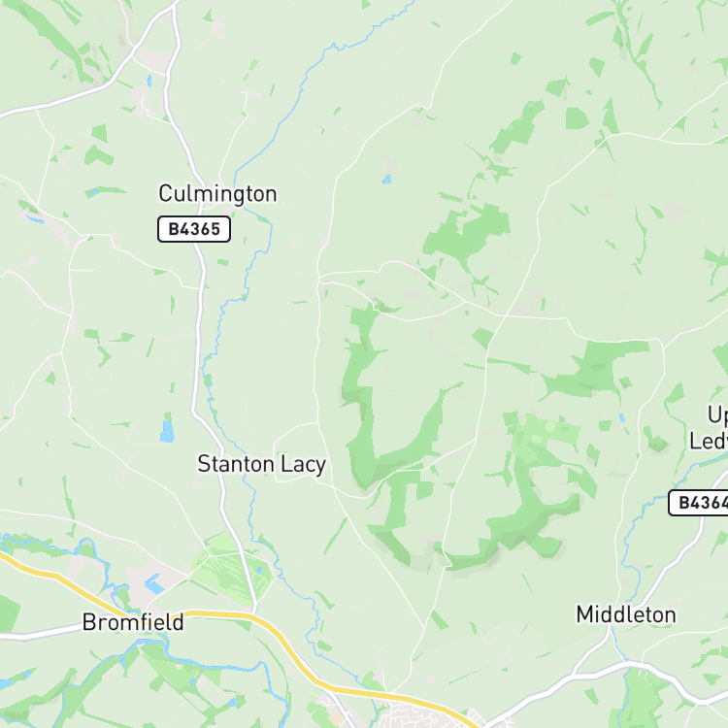Click the tiny pond at top-left road junction

pos(149,82)
